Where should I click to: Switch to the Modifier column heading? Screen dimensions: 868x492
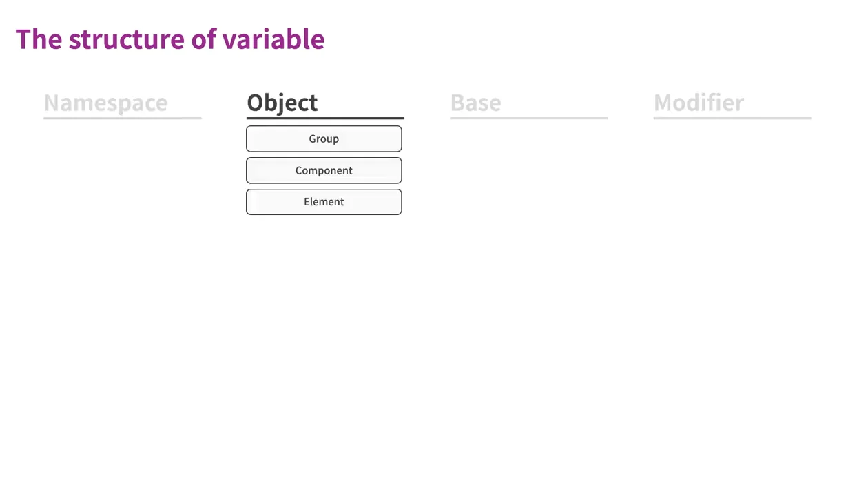(699, 103)
